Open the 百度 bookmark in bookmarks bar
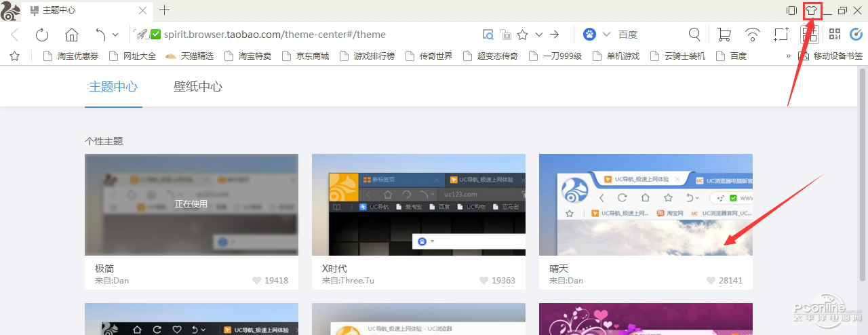Screen dimensions: 868x335 [731, 56]
